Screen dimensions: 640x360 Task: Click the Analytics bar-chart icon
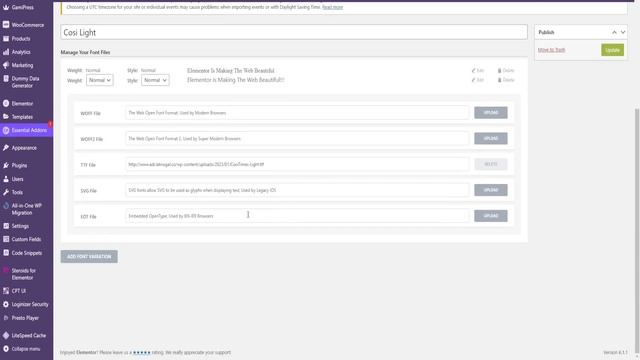point(6,52)
